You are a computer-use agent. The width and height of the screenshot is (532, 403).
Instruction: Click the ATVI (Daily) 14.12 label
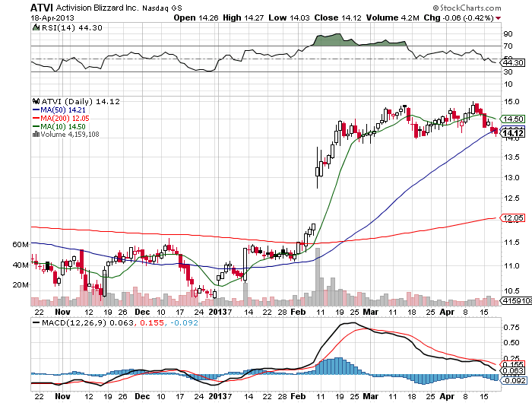pos(81,102)
